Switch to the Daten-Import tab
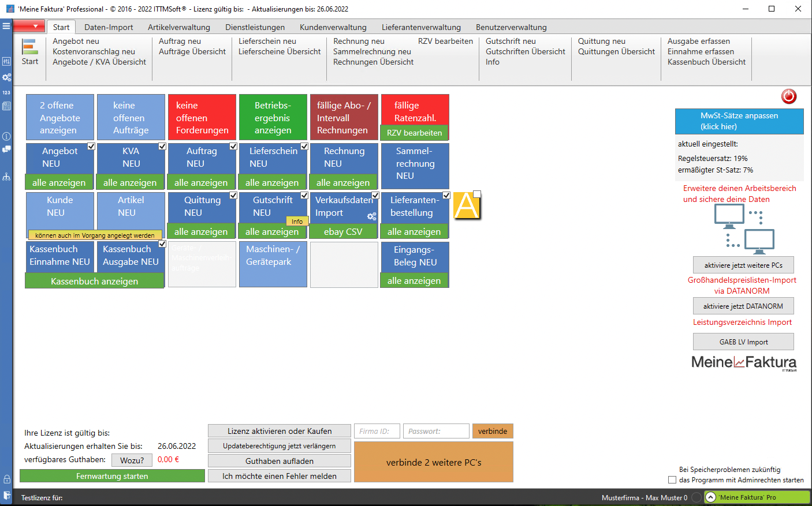This screenshot has height=506, width=812. pyautogui.click(x=109, y=27)
